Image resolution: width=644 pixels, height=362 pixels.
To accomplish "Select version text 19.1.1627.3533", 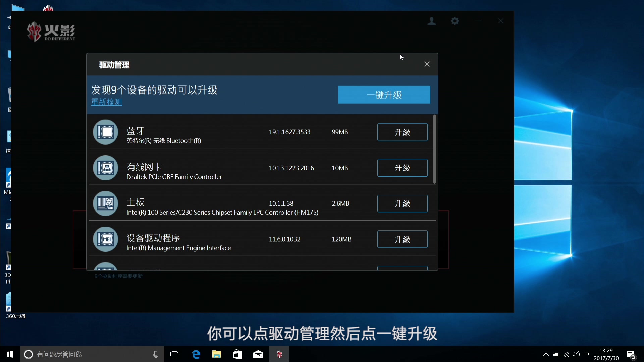I will click(289, 132).
